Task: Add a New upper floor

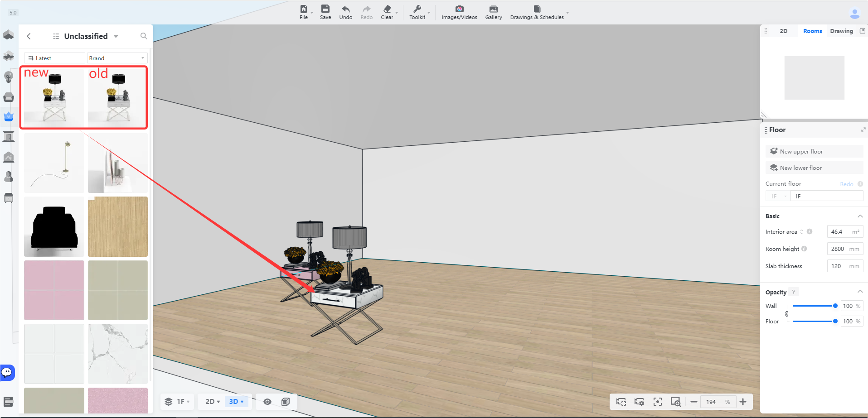Action: (x=814, y=151)
